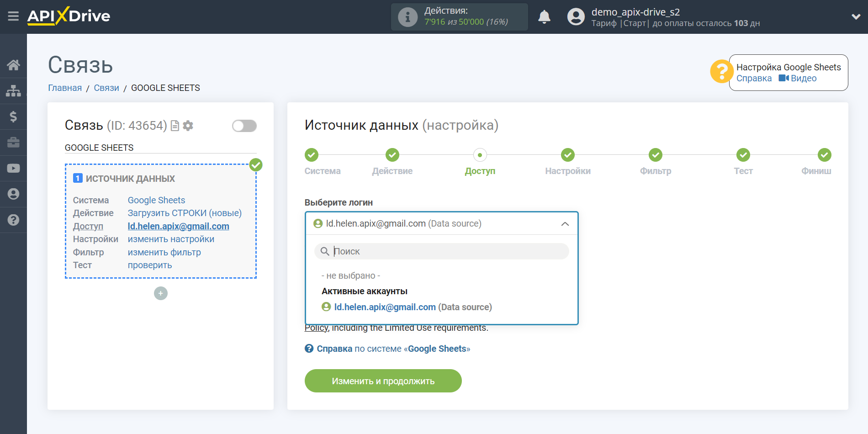Open the hamburger menu
The width and height of the screenshot is (868, 434).
point(13,16)
